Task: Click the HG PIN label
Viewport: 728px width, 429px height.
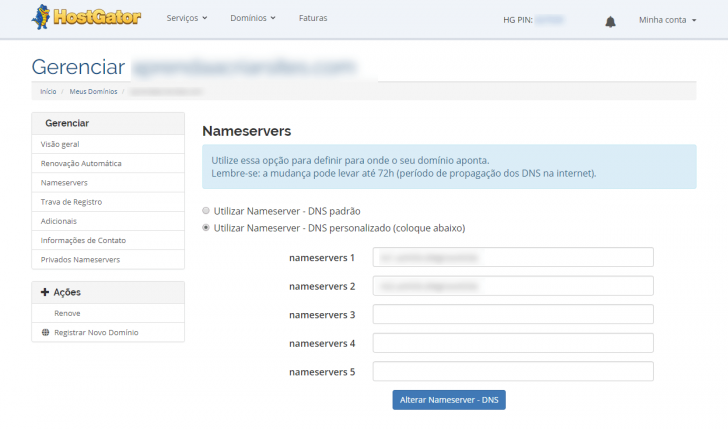Action: 518,20
